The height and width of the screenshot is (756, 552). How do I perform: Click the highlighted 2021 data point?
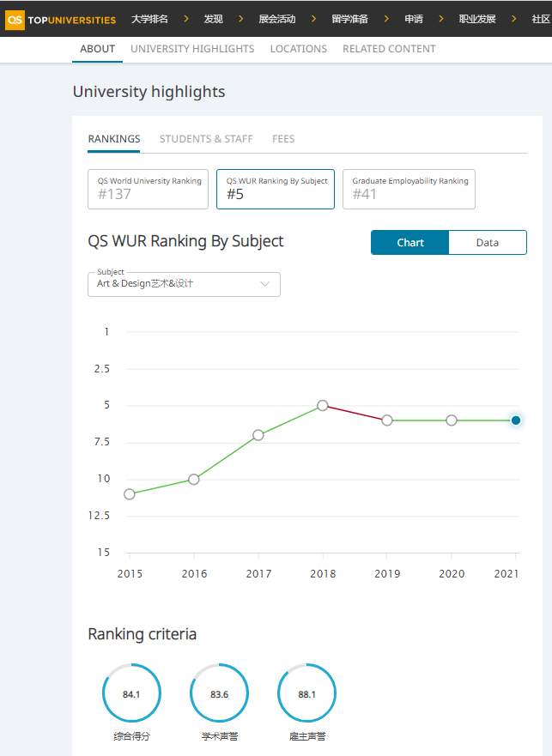(x=516, y=420)
